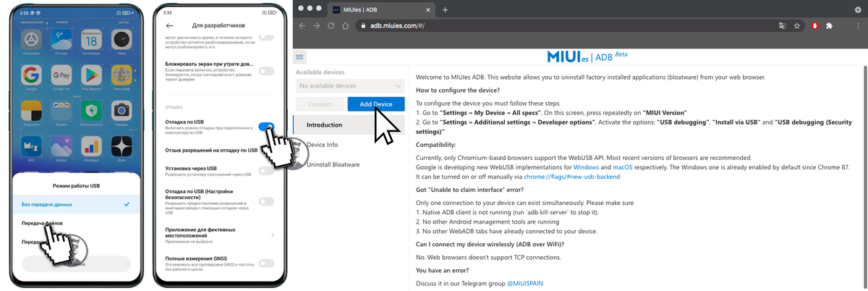Open Приложение для фиктивных местоположений chevron
Viewport: 868px width, 291px height.
(273, 235)
